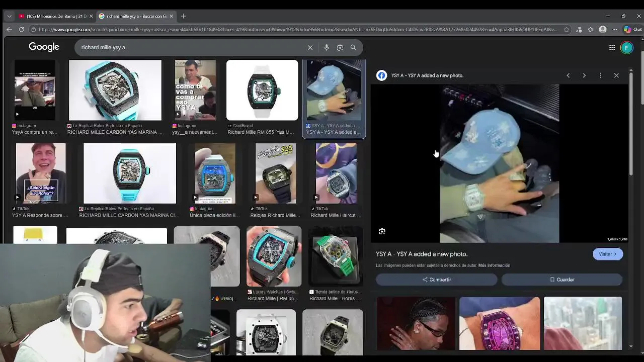Open the Google account avatar F

click(626, 48)
